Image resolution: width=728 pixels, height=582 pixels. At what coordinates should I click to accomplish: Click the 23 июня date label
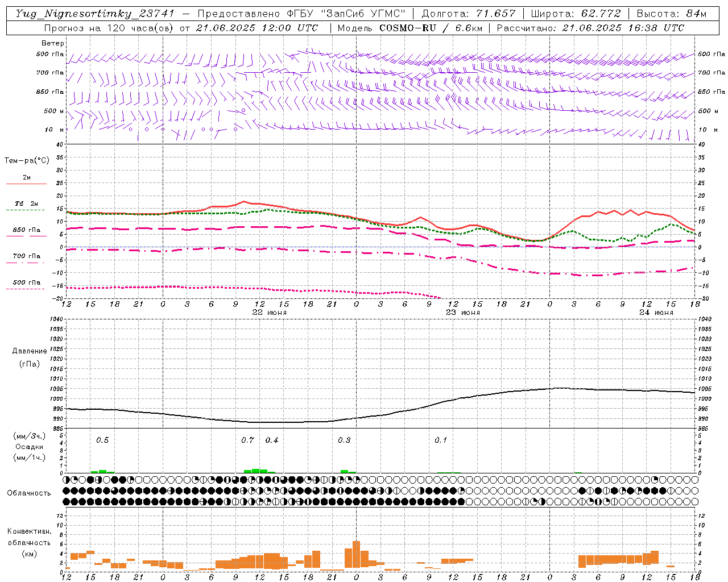tap(463, 313)
